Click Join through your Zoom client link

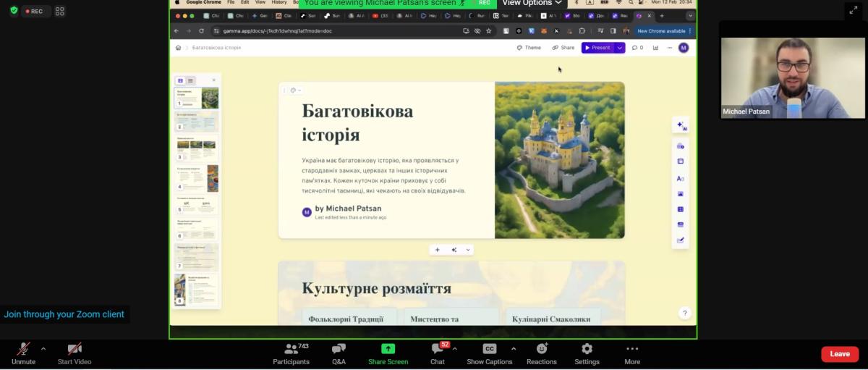(64, 314)
